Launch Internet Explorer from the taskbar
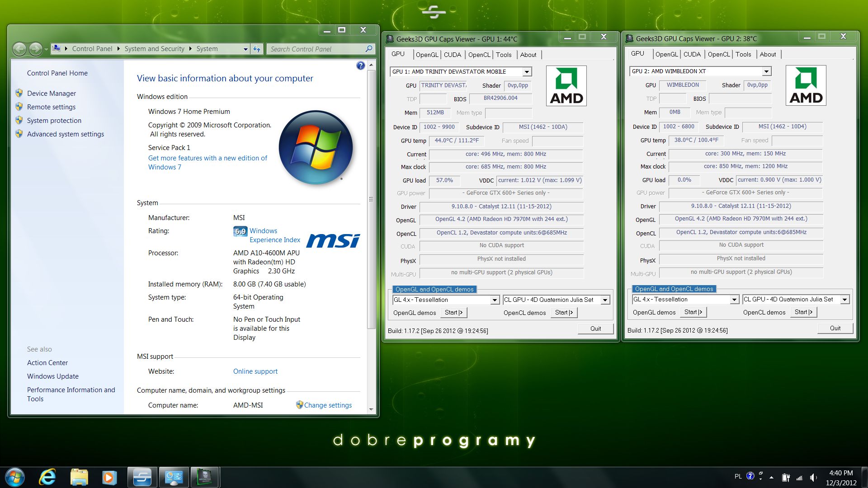 tap(47, 477)
